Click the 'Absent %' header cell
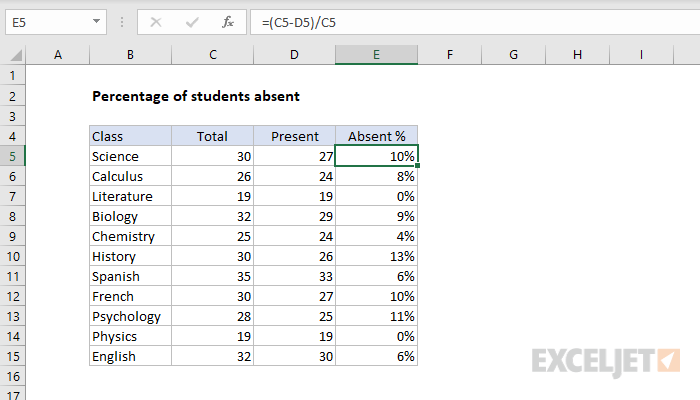 tap(376, 136)
